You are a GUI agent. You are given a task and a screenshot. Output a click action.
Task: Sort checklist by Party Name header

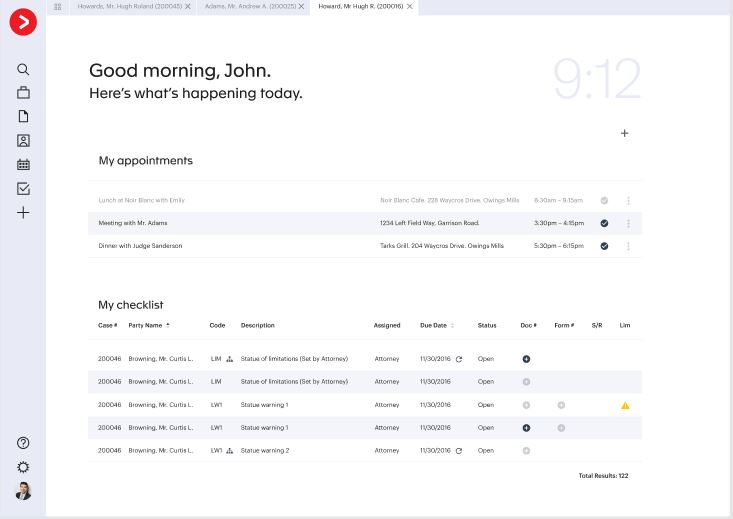pos(148,325)
